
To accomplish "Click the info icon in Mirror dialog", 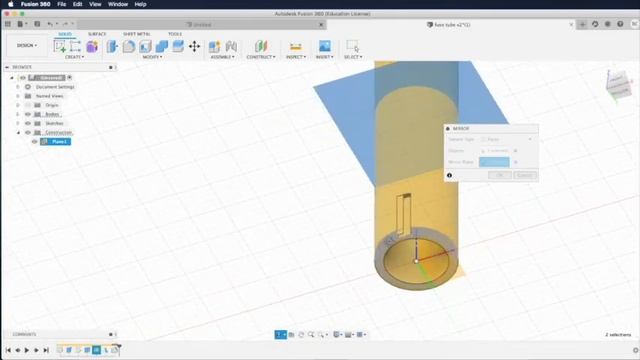I will pyautogui.click(x=449, y=175).
